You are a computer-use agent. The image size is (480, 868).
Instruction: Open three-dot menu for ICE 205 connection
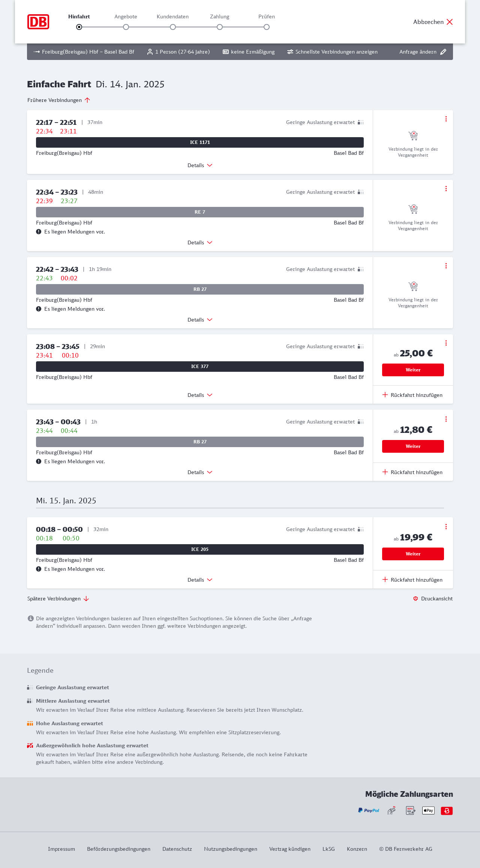[x=446, y=527]
